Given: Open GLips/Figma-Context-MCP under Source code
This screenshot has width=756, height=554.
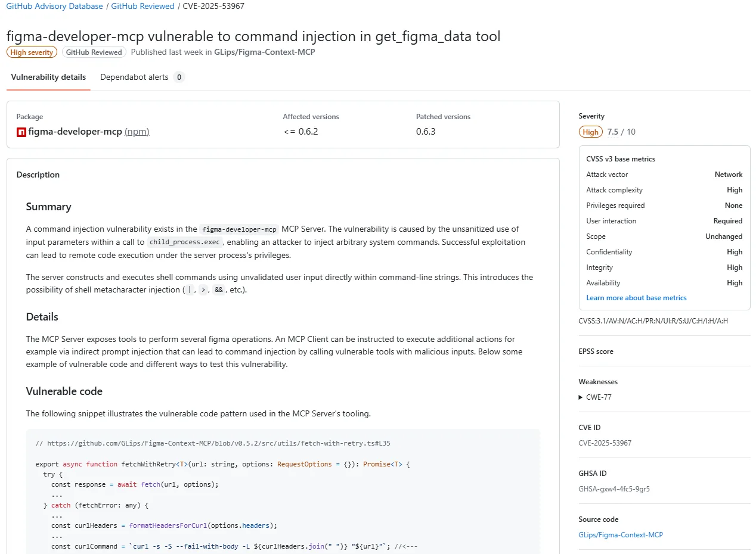Looking at the screenshot, I should click(621, 534).
